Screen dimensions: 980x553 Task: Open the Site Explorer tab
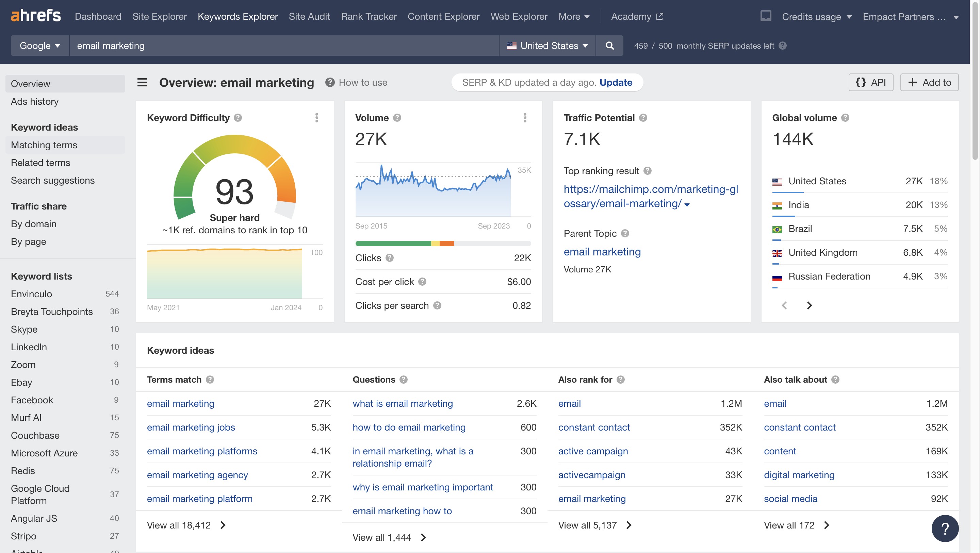click(159, 16)
